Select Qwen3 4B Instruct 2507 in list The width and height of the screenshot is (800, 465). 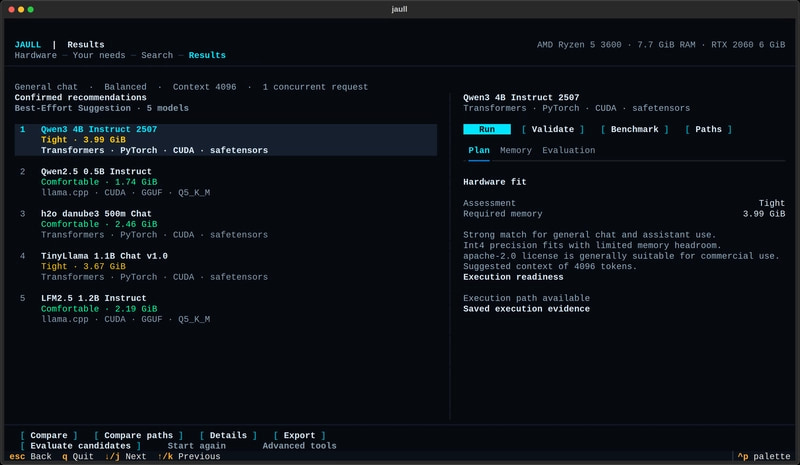click(x=226, y=139)
